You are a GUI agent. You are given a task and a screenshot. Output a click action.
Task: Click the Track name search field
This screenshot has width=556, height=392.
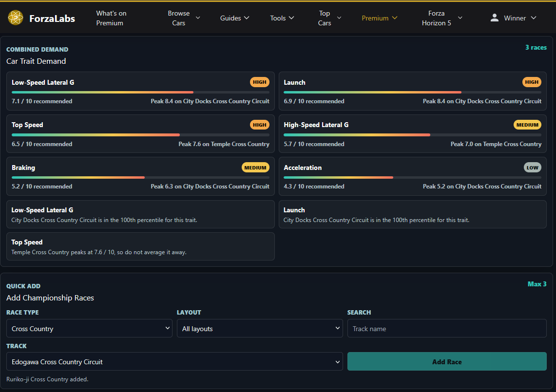[447, 329]
